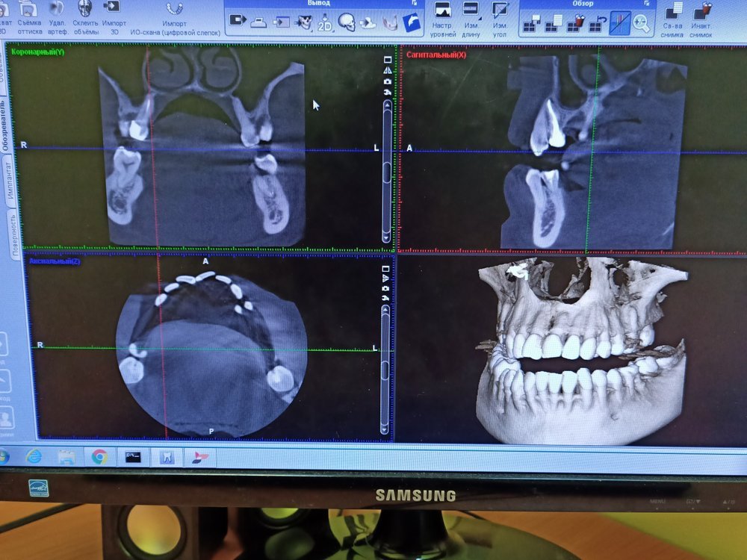Click the skull-with-arrow icon in Вывод
The image size is (747, 560).
(x=304, y=22)
